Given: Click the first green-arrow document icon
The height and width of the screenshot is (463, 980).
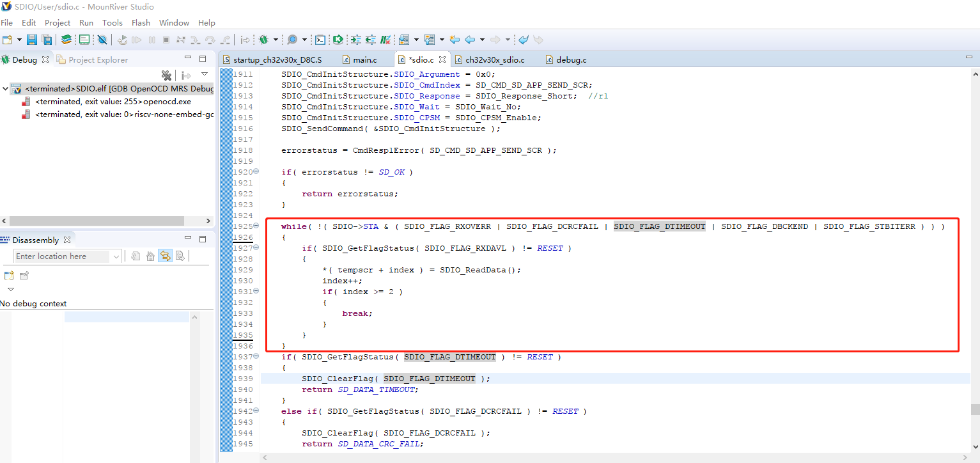Looking at the screenshot, I should (355, 40).
